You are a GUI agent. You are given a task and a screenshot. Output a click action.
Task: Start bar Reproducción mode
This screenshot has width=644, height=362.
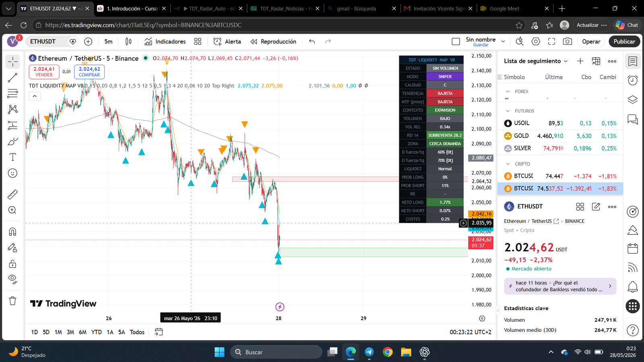click(273, 41)
